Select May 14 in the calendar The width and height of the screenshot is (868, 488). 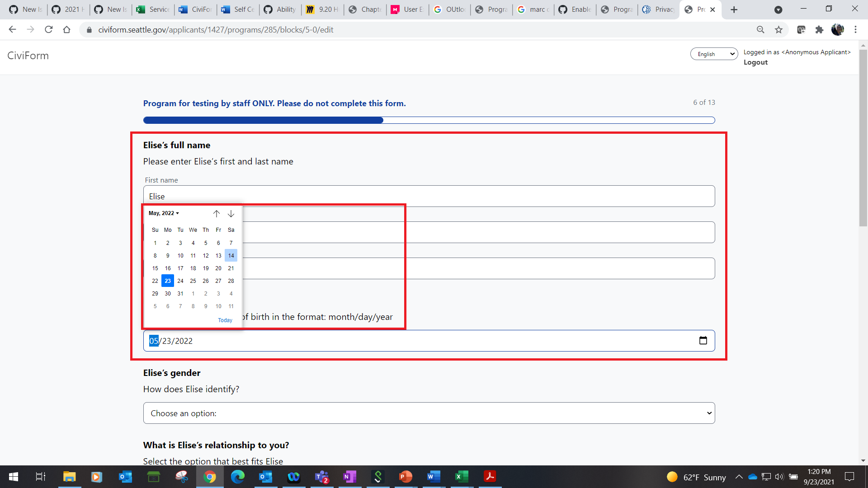point(231,256)
